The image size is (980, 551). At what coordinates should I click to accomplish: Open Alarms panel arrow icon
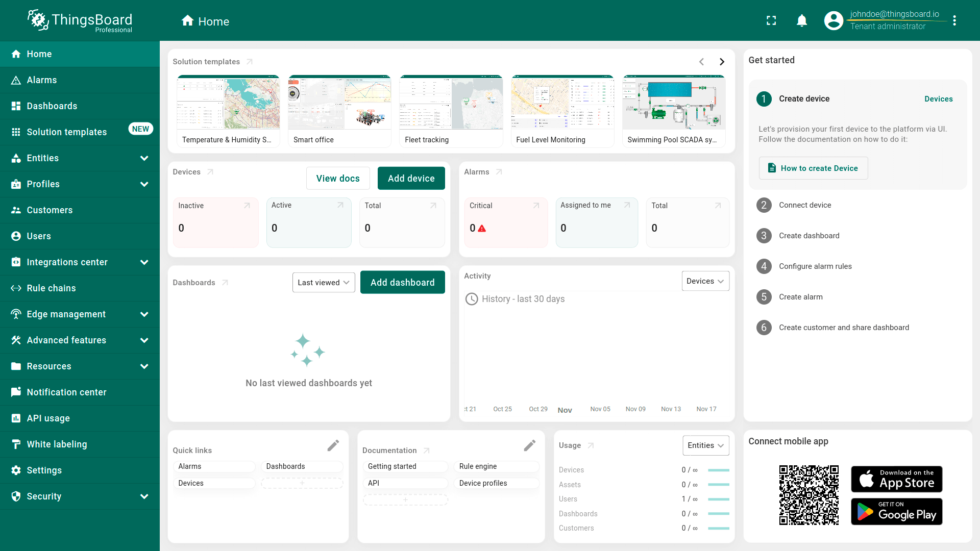click(499, 172)
